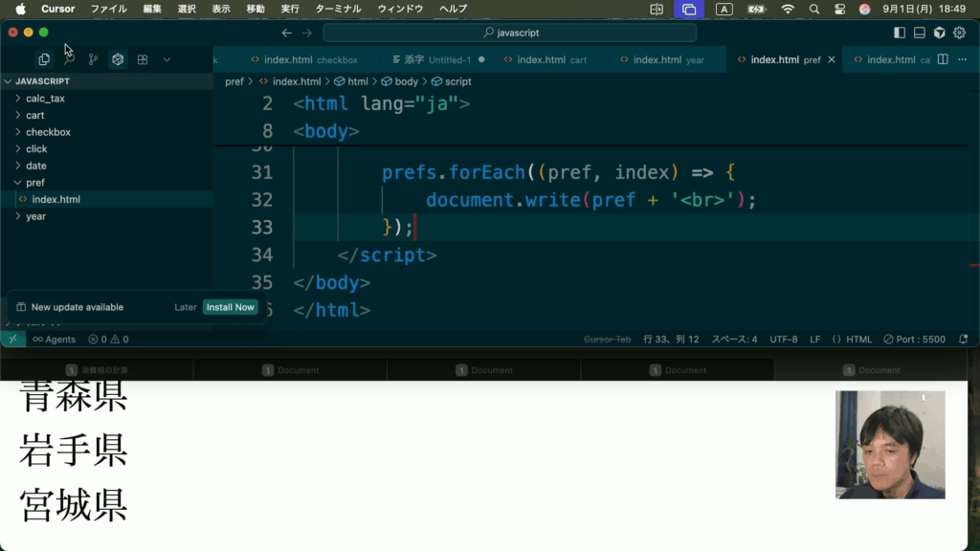Close the index.html pref tab

click(832, 59)
